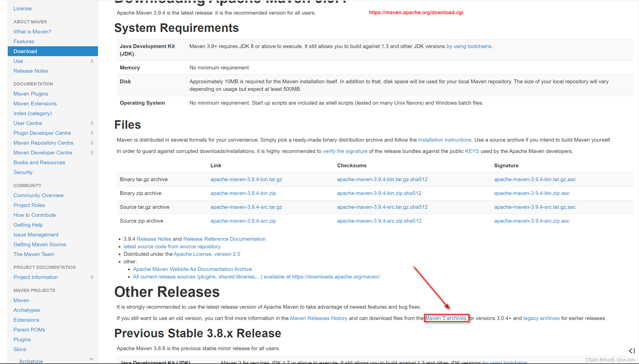Follow 'by using toolchains' link in JDK row
Image resolution: width=639 pixels, height=364 pixels.
469,46
